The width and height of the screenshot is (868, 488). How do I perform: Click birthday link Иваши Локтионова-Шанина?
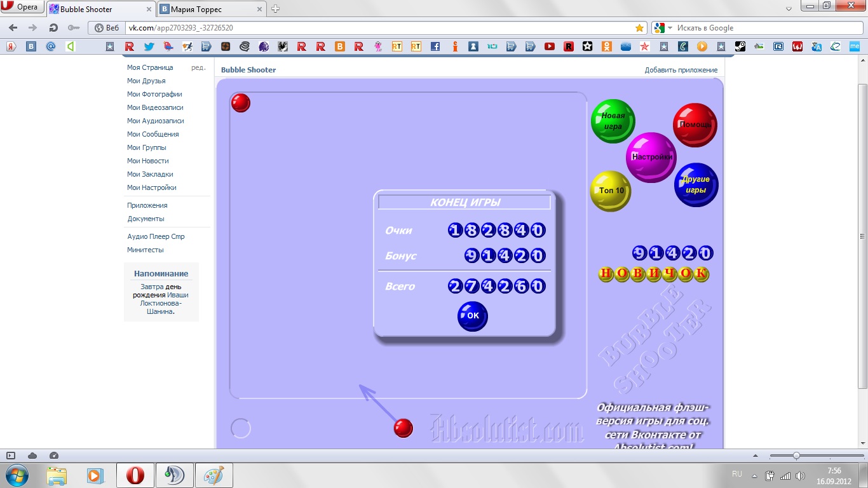[x=164, y=303]
